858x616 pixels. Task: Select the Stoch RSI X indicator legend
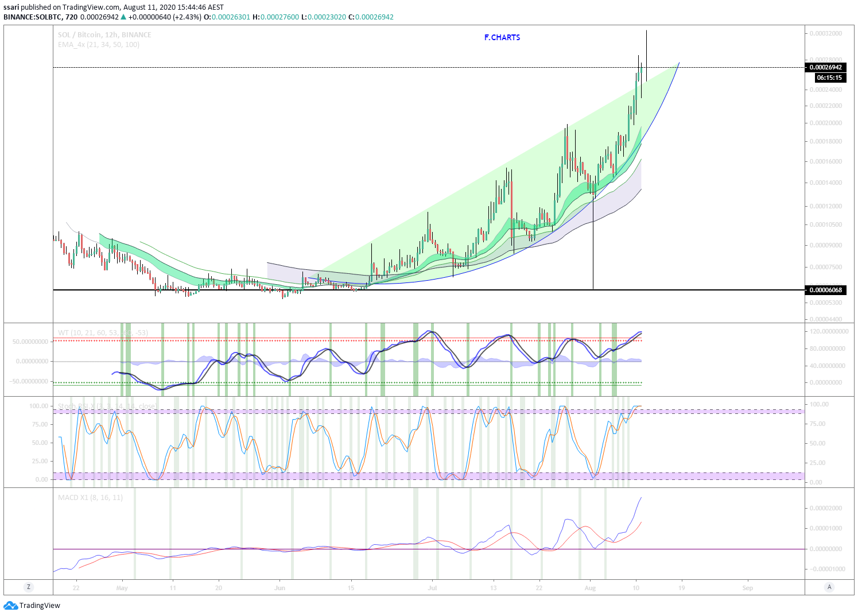pos(107,406)
